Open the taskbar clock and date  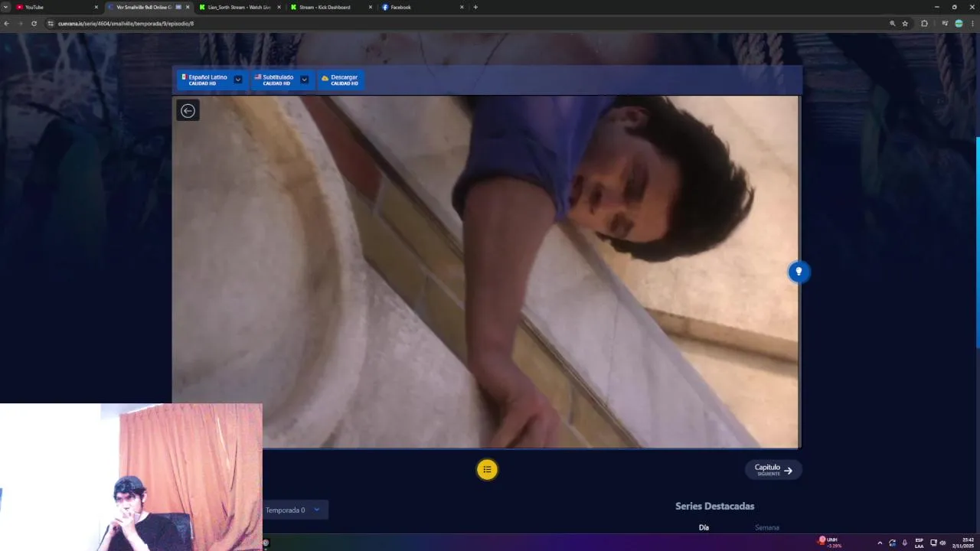tap(963, 543)
